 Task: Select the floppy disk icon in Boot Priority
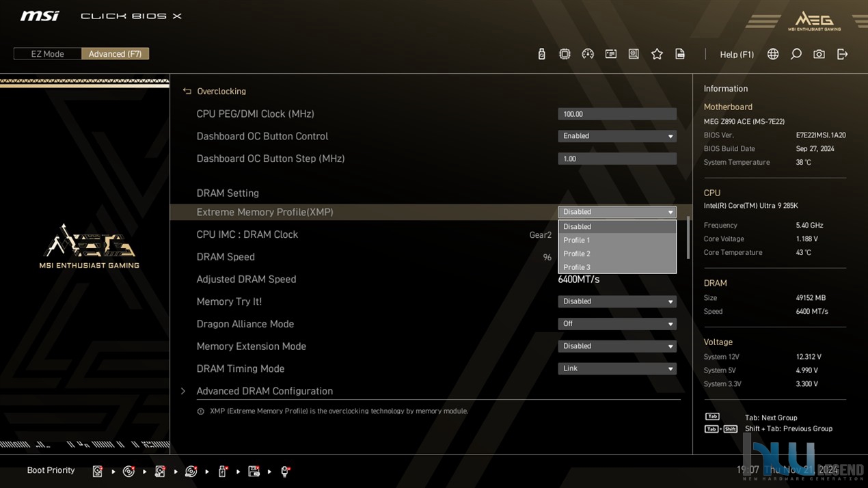point(254,471)
